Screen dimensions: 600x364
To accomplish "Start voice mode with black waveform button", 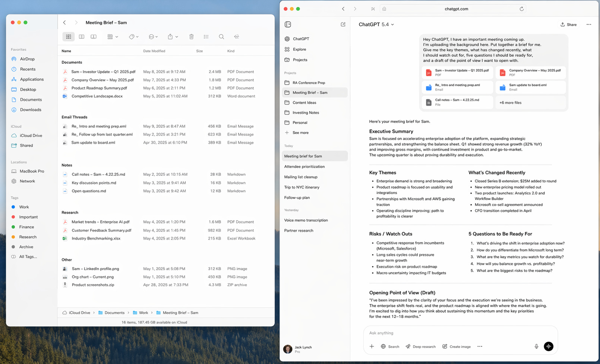I will (x=548, y=346).
